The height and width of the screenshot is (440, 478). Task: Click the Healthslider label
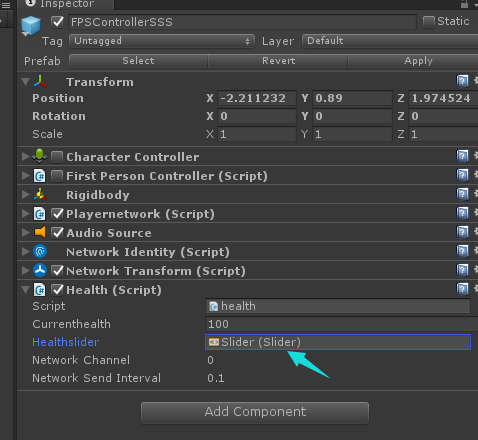point(66,342)
